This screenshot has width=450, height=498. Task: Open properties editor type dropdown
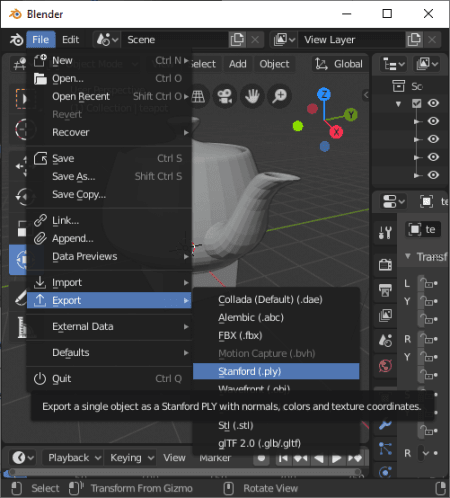click(393, 202)
